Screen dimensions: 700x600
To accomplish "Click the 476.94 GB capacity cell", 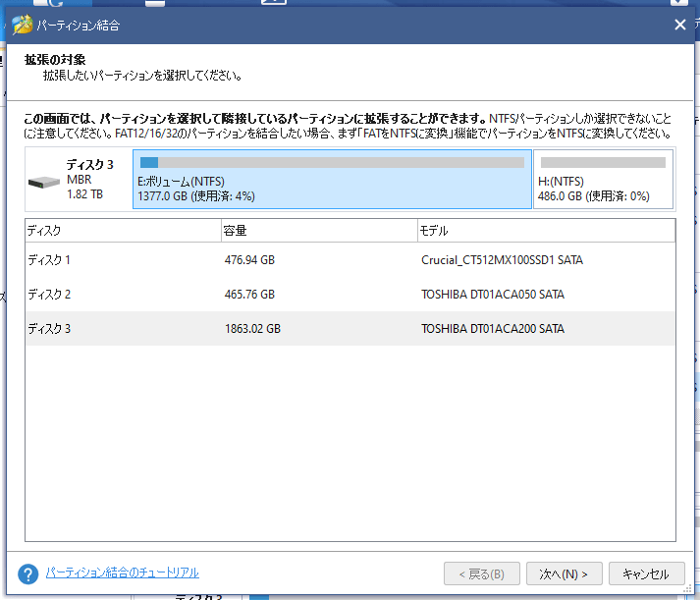I will 249,260.
